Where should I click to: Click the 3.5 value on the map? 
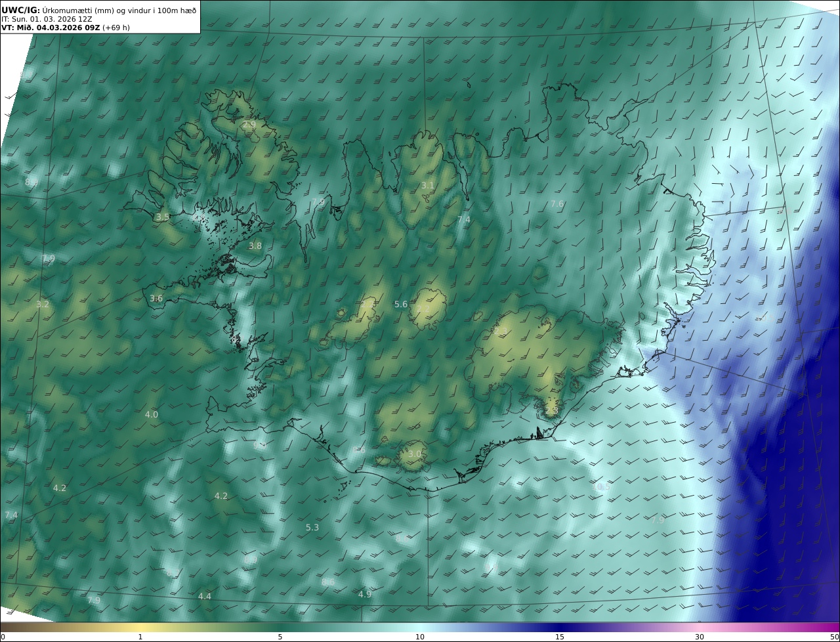(x=163, y=217)
